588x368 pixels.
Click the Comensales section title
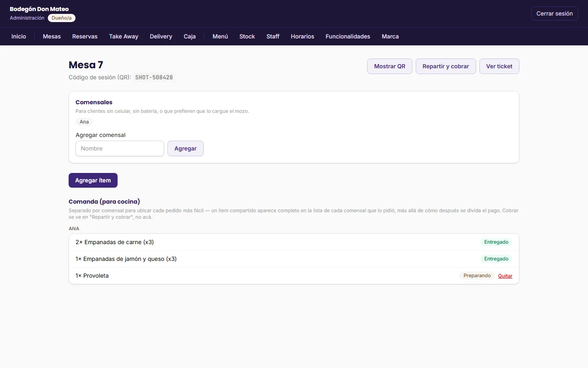(x=94, y=102)
